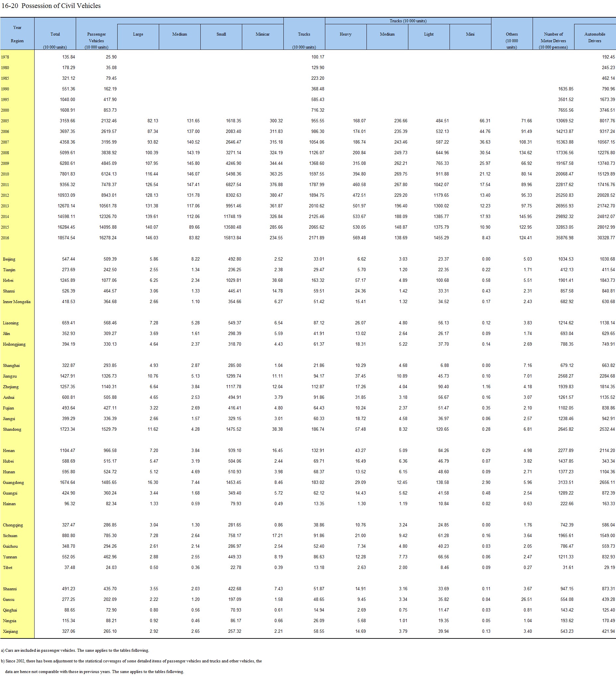Select the Tibet region label
616x677 pixels.
(8, 568)
